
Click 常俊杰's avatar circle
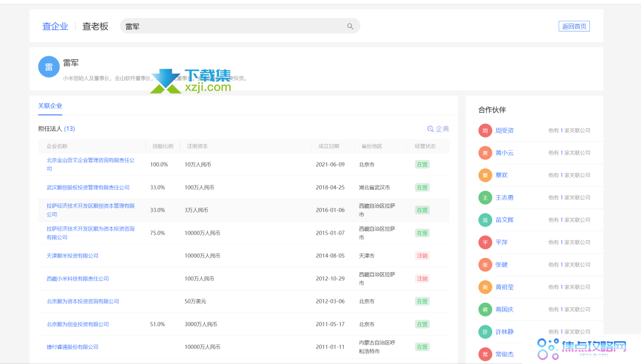485,354
